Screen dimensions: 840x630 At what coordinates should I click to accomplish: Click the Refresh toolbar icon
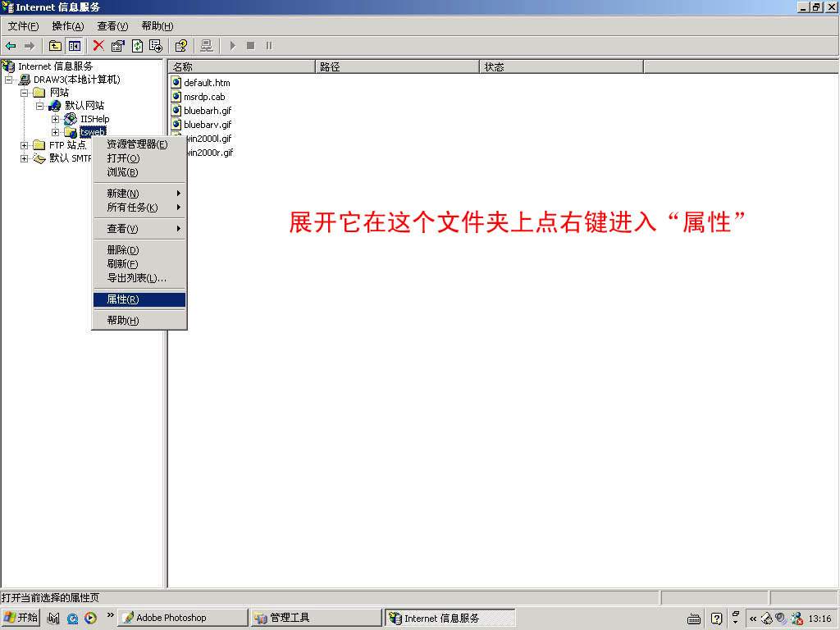click(x=137, y=46)
